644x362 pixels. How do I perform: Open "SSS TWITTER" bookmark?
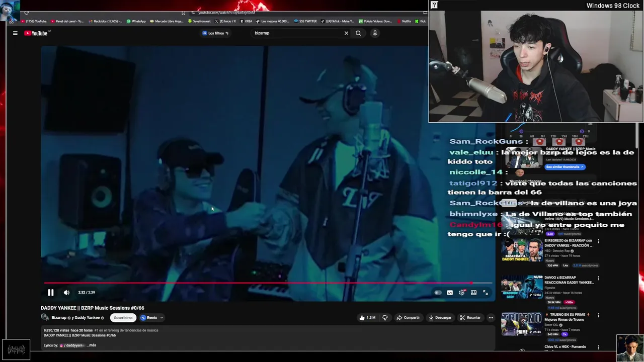tap(305, 21)
